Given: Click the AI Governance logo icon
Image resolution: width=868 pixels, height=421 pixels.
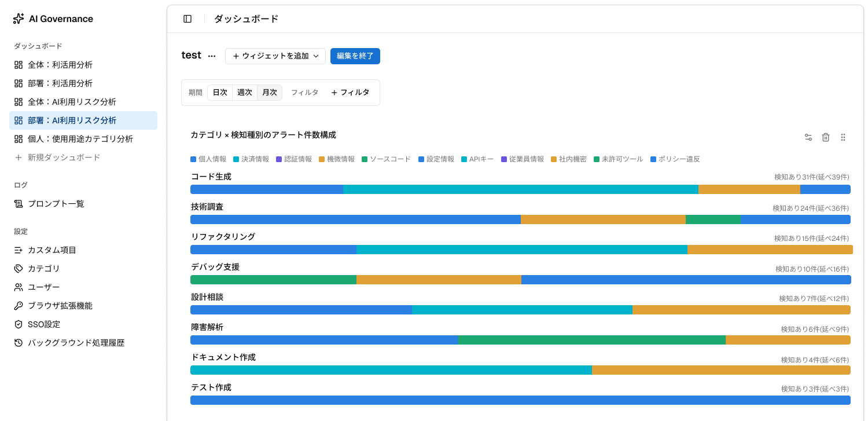Looking at the screenshot, I should 19,19.
